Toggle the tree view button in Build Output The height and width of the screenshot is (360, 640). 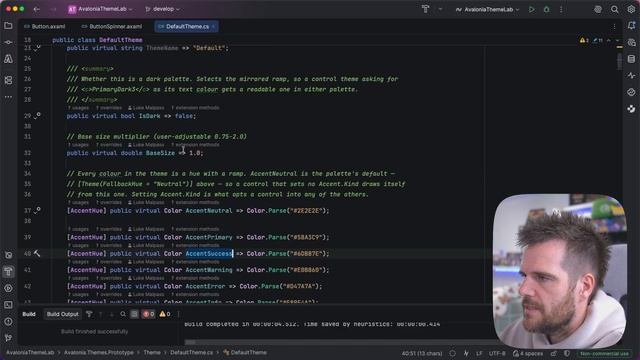[x=134, y=314]
